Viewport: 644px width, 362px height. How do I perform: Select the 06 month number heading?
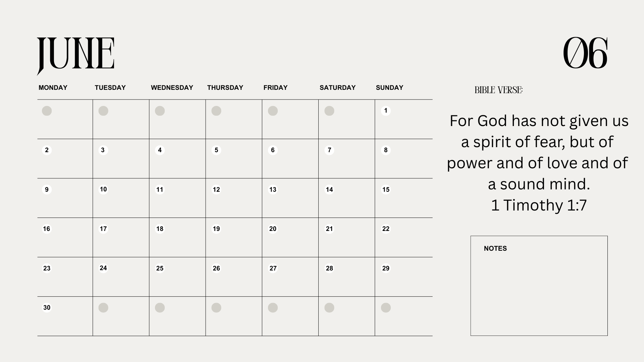click(x=585, y=53)
